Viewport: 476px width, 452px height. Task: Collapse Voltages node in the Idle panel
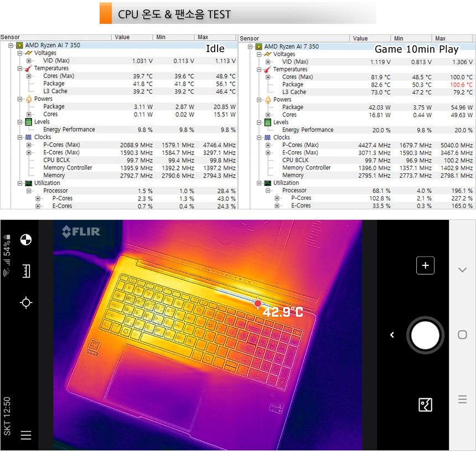click(20, 53)
